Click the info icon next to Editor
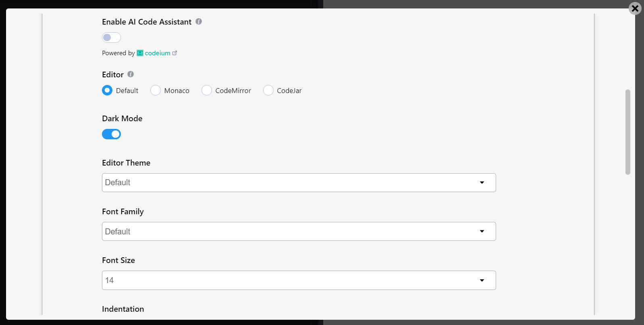The width and height of the screenshot is (644, 325). pos(131,74)
